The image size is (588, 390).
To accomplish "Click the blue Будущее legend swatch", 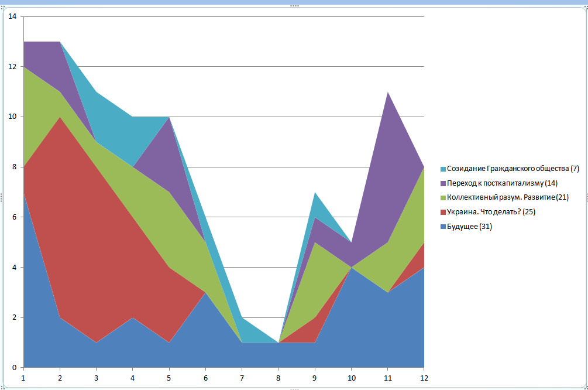I will [x=443, y=227].
